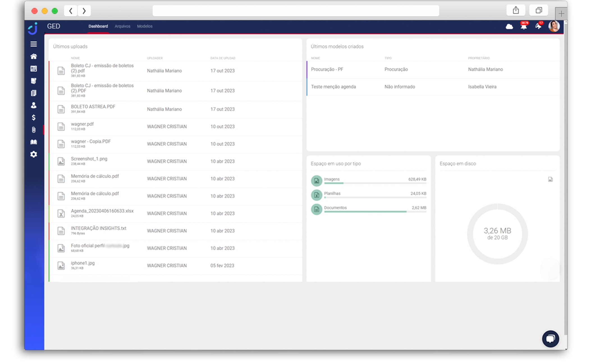The width and height of the screenshot is (593, 364).
Task: Click the browser address bar
Action: 296,11
